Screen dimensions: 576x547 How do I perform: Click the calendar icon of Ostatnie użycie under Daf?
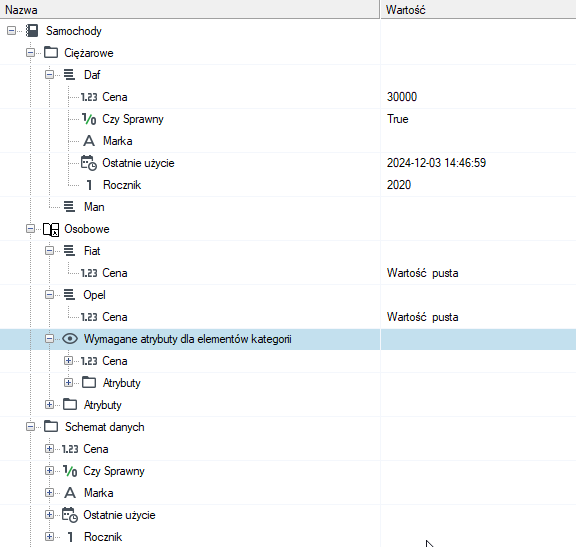pyautogui.click(x=89, y=163)
